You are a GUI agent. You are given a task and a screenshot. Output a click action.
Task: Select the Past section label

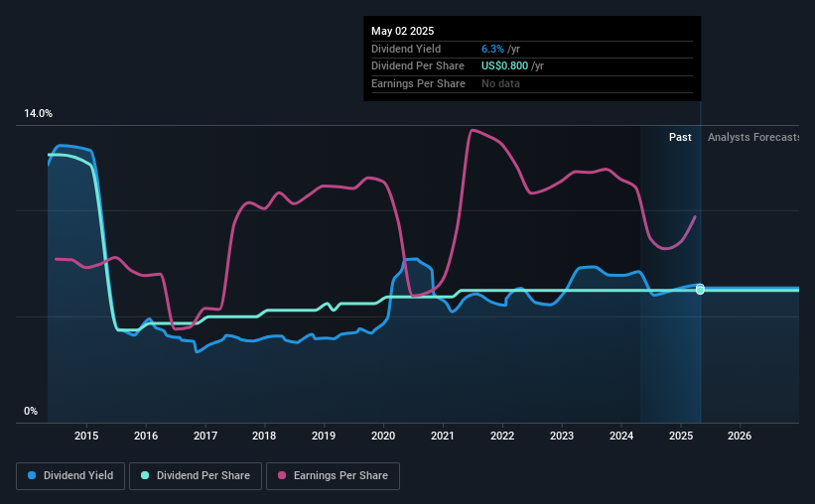(680, 137)
